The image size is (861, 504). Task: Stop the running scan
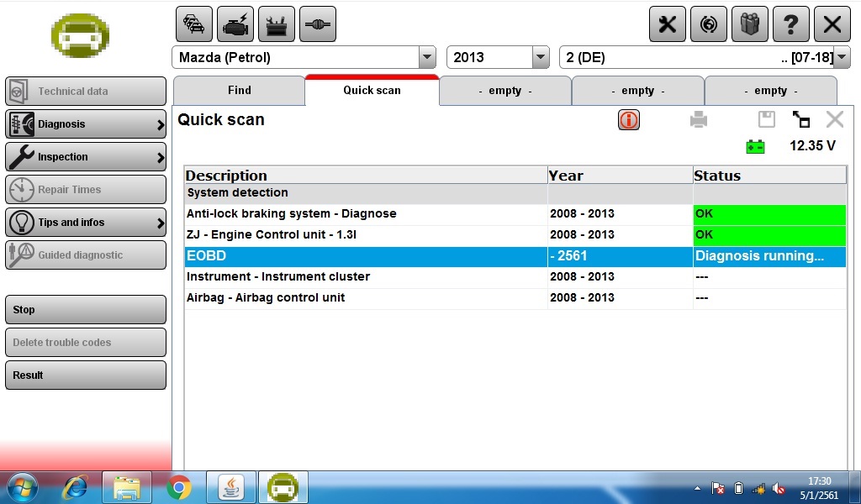click(86, 310)
